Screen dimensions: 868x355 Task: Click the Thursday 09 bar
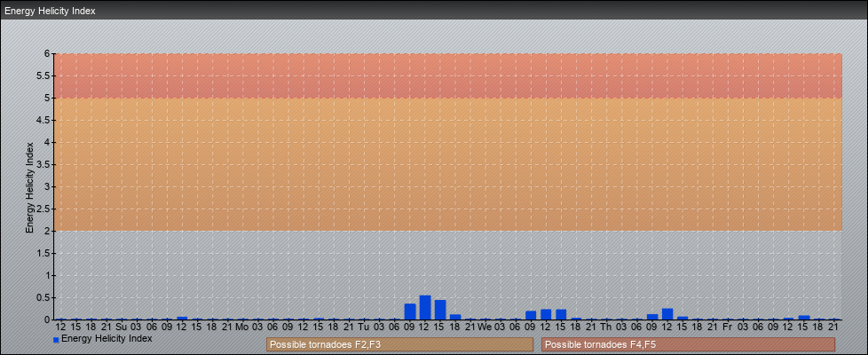click(x=652, y=317)
